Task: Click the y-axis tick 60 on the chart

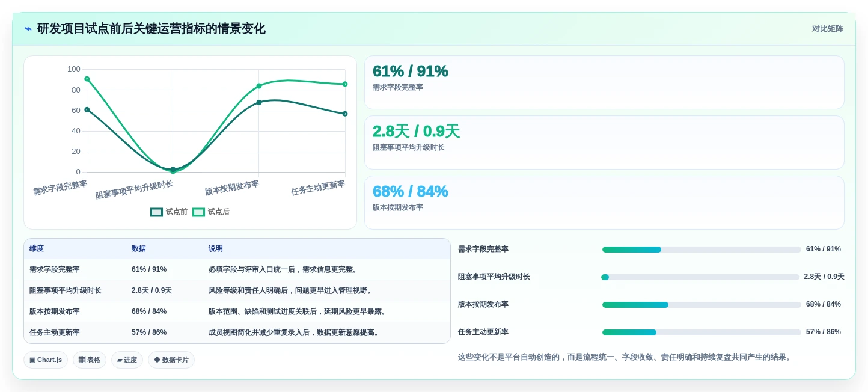Action: (76, 111)
